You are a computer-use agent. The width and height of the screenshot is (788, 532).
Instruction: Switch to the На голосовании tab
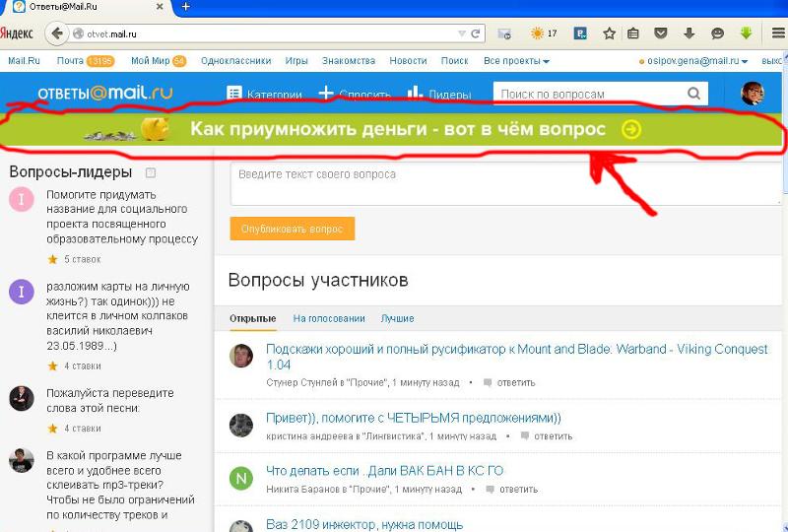[x=329, y=318]
